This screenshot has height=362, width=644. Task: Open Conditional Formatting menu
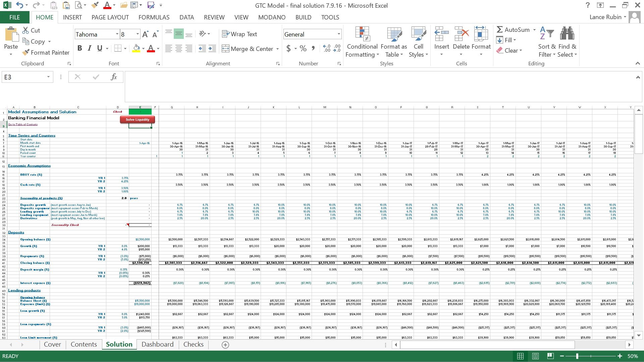tap(362, 42)
